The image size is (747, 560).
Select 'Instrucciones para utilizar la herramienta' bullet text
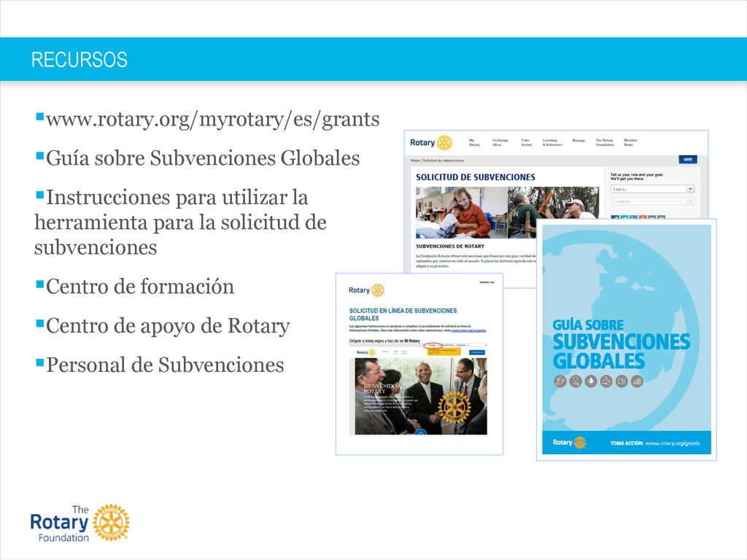[x=181, y=222]
